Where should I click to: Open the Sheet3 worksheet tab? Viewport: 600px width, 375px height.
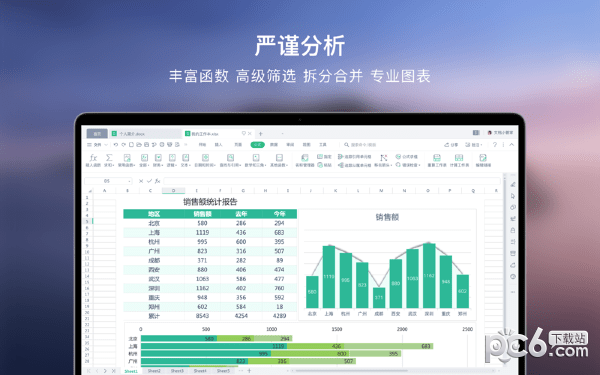pos(177,371)
